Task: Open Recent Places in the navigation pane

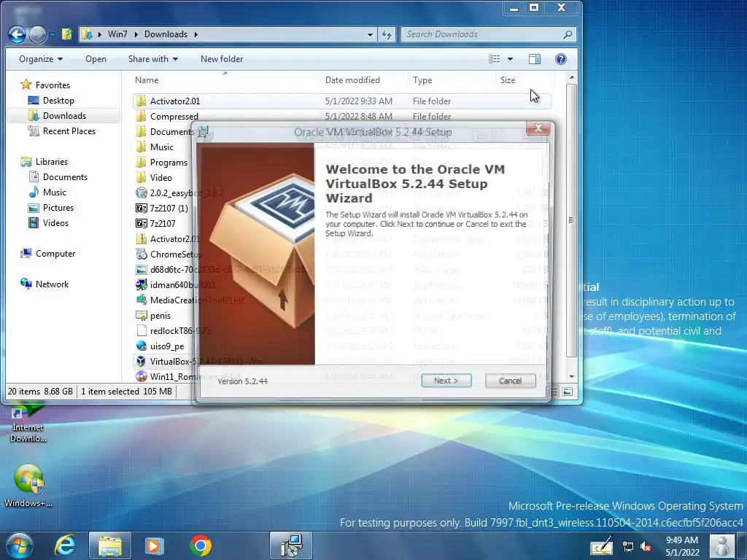Action: 69,131
